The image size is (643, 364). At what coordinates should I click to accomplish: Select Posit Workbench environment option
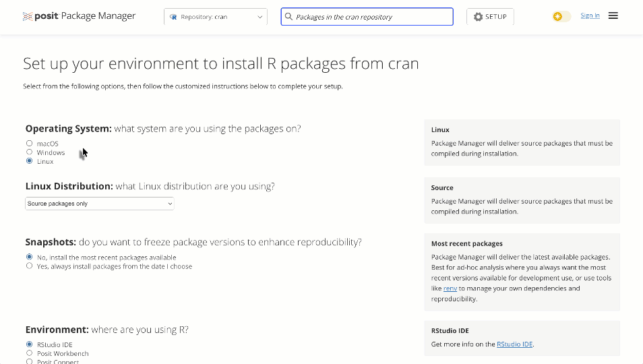29,353
